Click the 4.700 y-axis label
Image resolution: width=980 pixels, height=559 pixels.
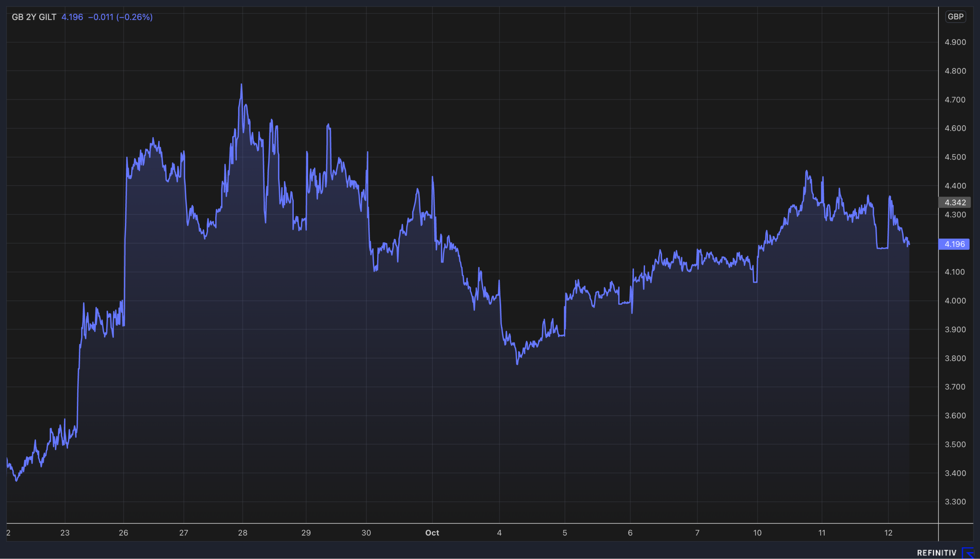955,100
